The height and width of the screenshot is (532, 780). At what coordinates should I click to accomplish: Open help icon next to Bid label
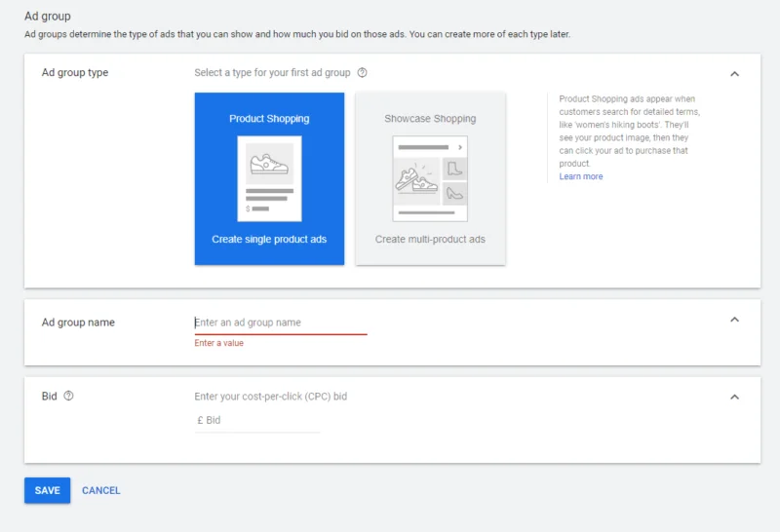coord(68,396)
